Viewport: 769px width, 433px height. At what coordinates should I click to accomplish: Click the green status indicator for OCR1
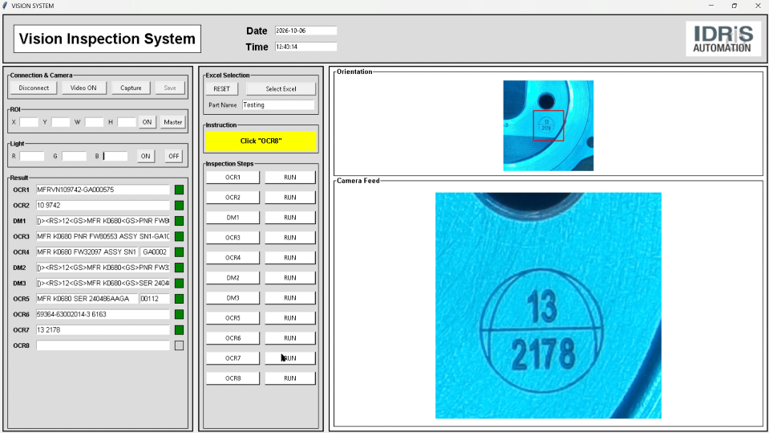coord(179,190)
